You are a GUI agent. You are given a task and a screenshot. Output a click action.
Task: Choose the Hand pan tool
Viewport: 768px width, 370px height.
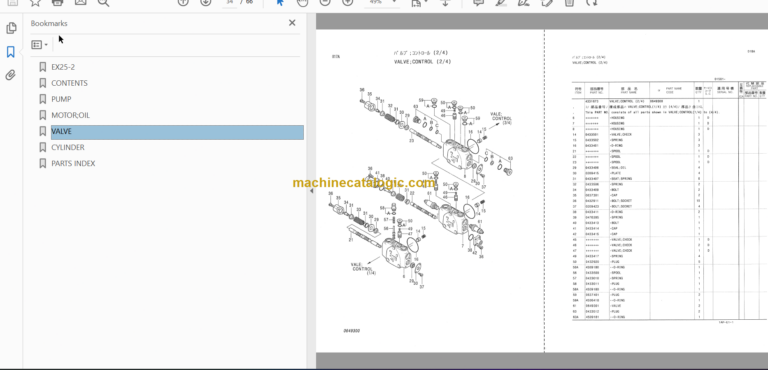(x=303, y=2)
